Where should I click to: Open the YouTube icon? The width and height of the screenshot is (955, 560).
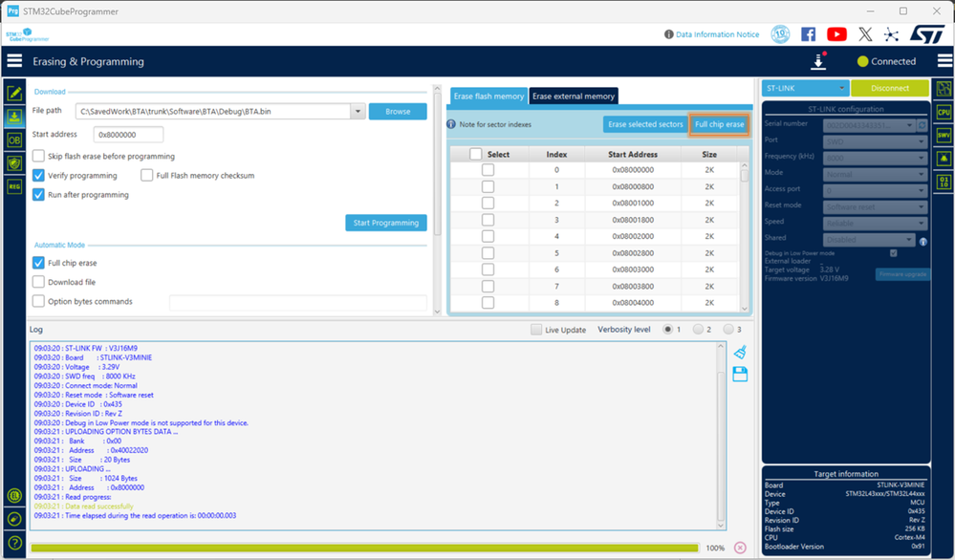click(x=836, y=34)
